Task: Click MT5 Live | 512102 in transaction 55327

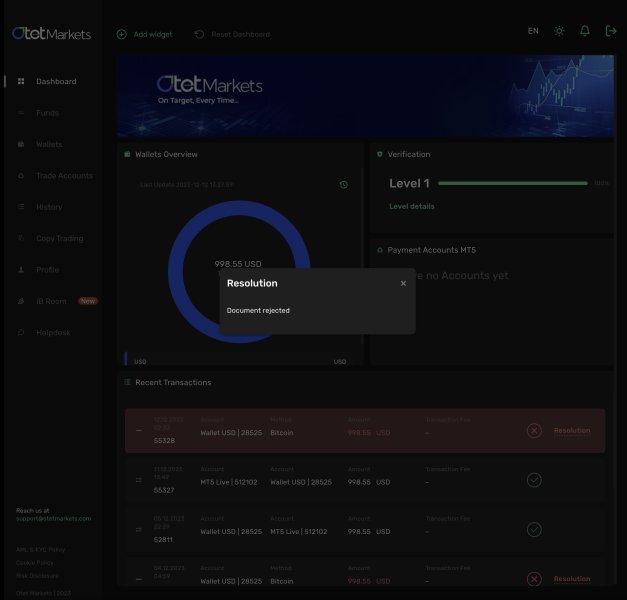Action: coord(229,482)
